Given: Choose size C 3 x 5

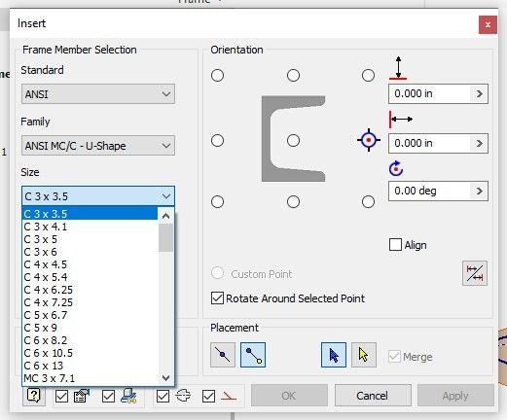Looking at the screenshot, I should coord(91,239).
